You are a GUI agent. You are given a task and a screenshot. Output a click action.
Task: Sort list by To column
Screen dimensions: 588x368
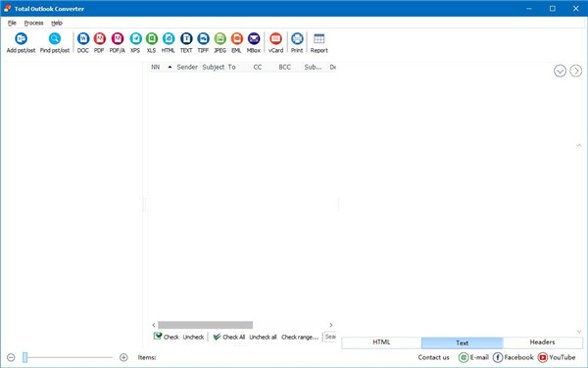point(231,67)
